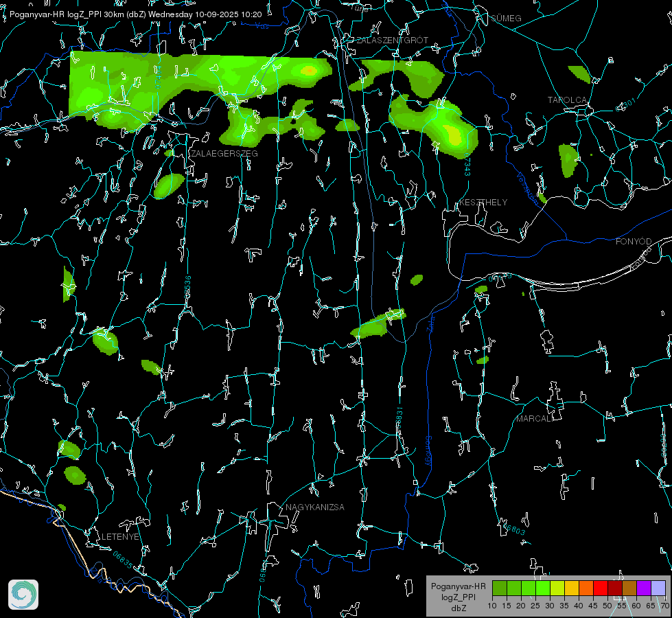
Task: Click the ZALASZENTGRÓT city label
Action: point(392,40)
